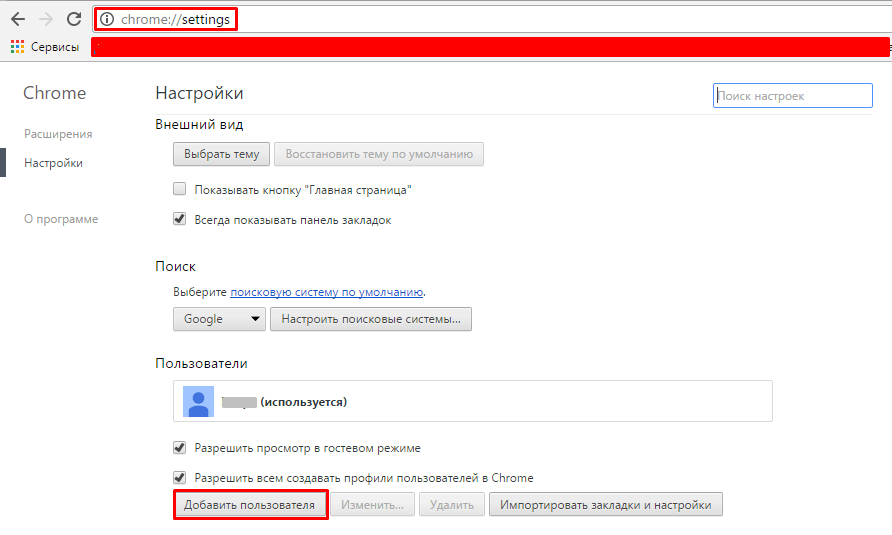Viewport: 892px width, 535px height.
Task: Click the Изменить... button
Action: pos(372,505)
